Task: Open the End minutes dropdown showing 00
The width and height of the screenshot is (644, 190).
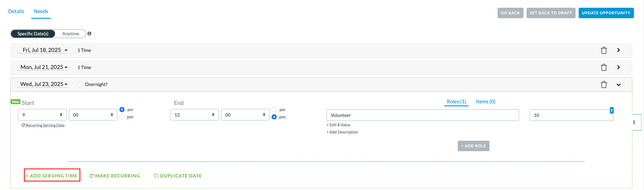Action: [x=245, y=115]
